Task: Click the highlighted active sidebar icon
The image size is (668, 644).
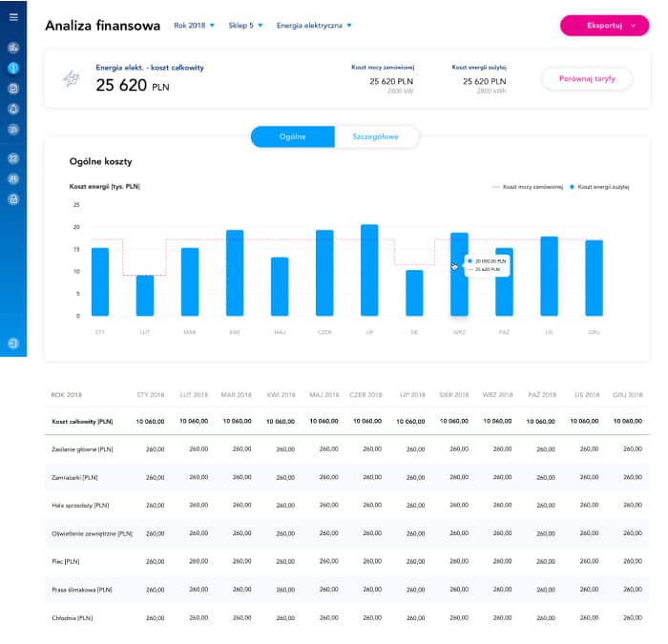Action: pyautogui.click(x=13, y=68)
